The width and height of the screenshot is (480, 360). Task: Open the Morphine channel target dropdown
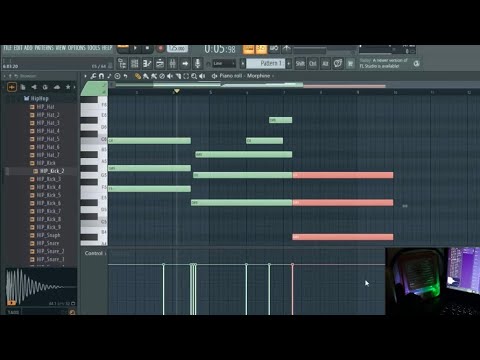tap(259, 76)
